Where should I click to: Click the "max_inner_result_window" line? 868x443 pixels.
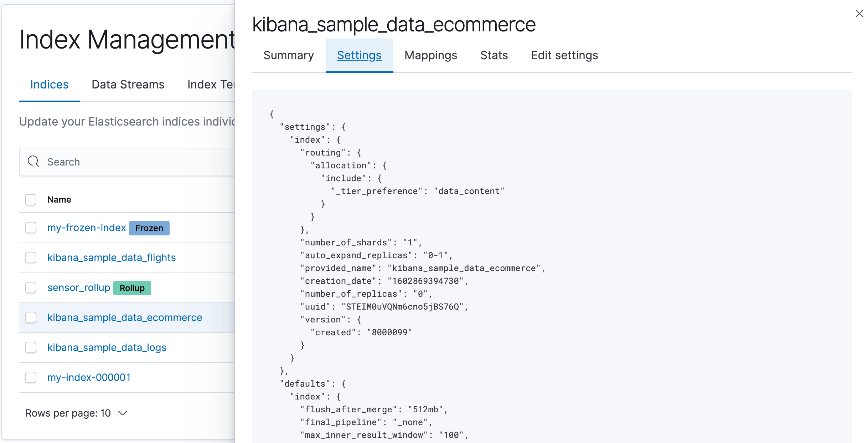pos(384,435)
